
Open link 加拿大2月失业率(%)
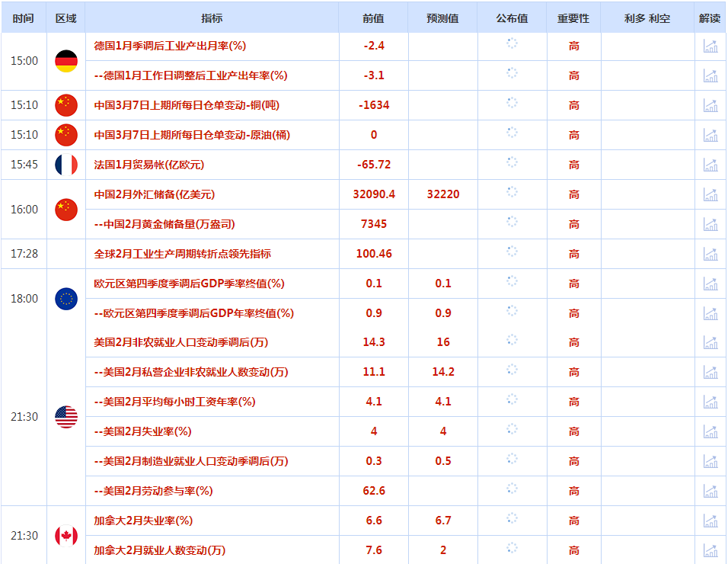[143, 521]
